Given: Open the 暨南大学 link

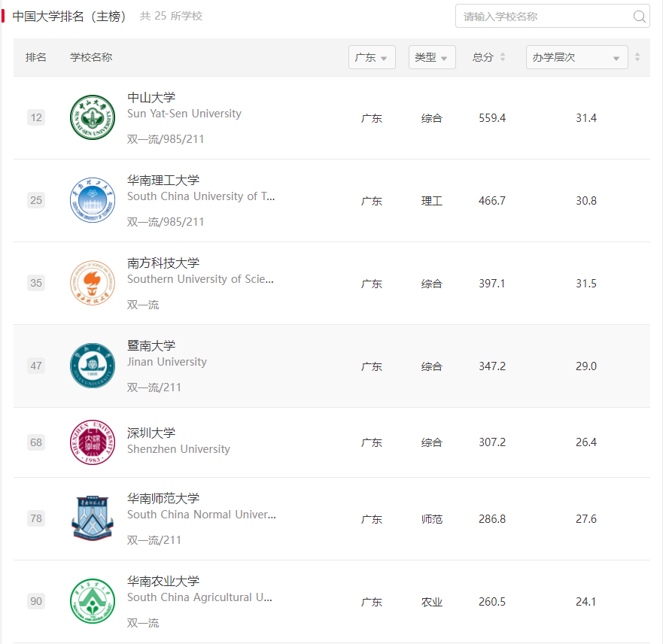Looking at the screenshot, I should pyautogui.click(x=151, y=345).
